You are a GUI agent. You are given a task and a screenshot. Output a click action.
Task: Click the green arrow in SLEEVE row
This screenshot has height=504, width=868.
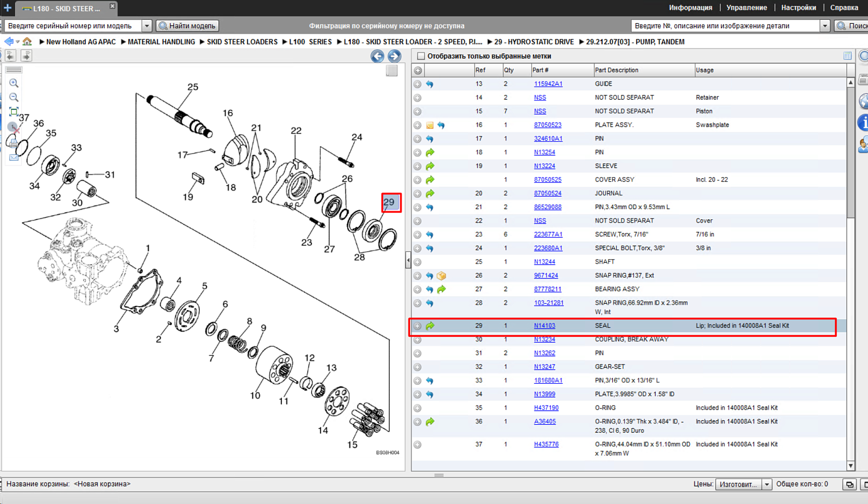[x=430, y=166]
